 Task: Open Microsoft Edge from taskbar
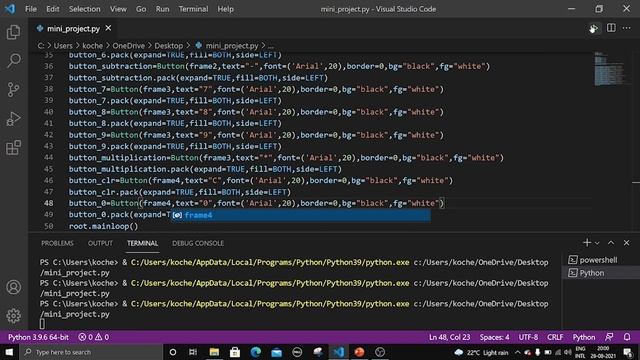pyautogui.click(x=256, y=352)
